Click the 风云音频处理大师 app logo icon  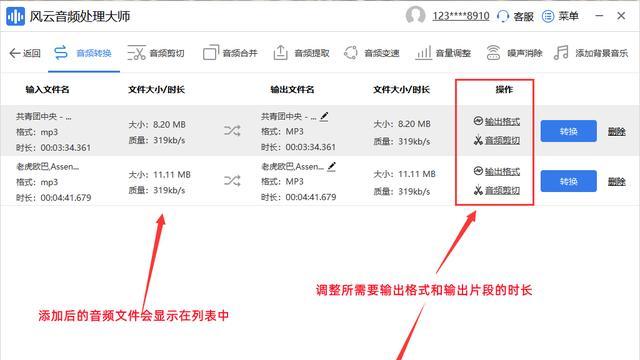click(x=16, y=16)
